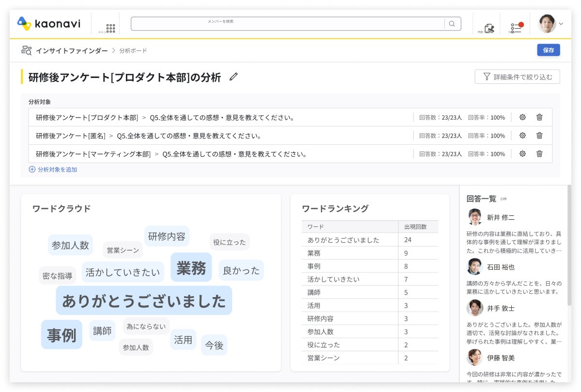Image resolution: width=581 pixels, height=392 pixels.
Task: Select 研修後アンケート[マーケティング本部] target row text
Action: pyautogui.click(x=171, y=154)
